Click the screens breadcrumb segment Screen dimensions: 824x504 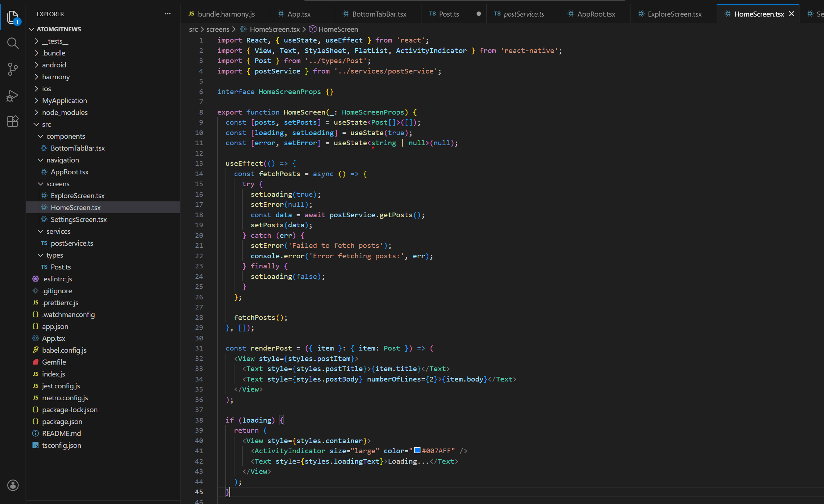(x=218, y=29)
